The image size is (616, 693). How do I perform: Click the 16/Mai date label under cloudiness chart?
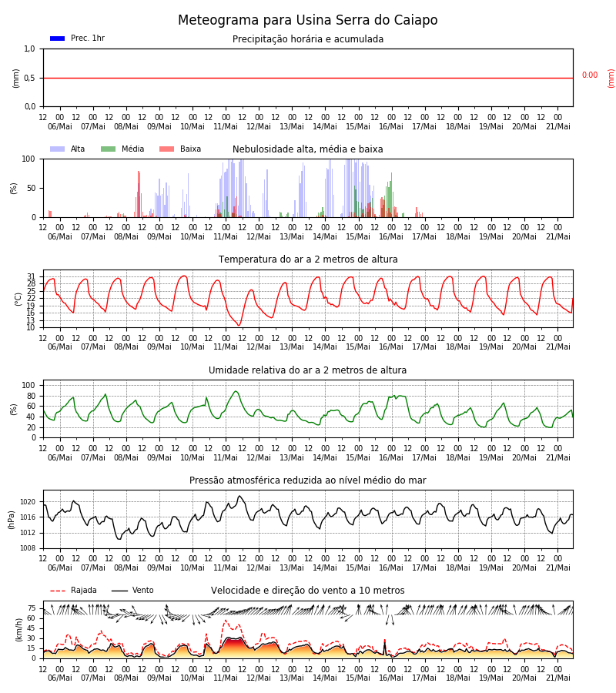click(x=391, y=237)
